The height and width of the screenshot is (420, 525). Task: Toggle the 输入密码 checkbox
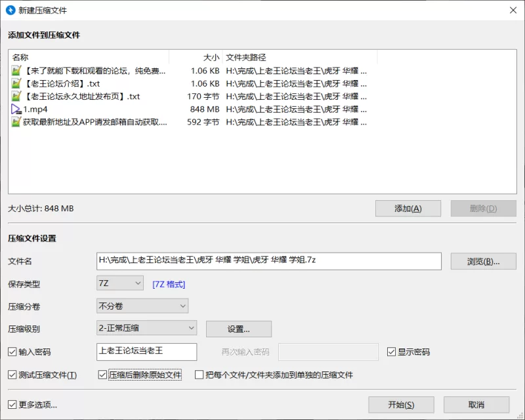coord(12,352)
